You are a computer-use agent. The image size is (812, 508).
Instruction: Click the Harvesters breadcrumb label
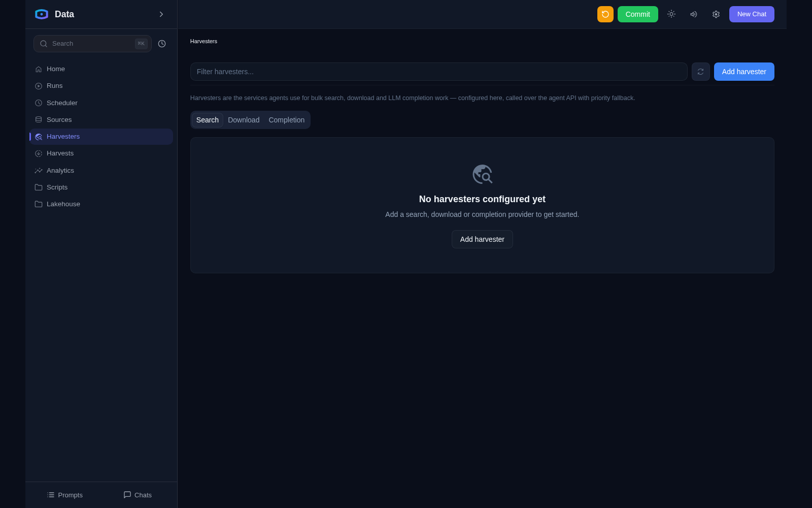204,41
